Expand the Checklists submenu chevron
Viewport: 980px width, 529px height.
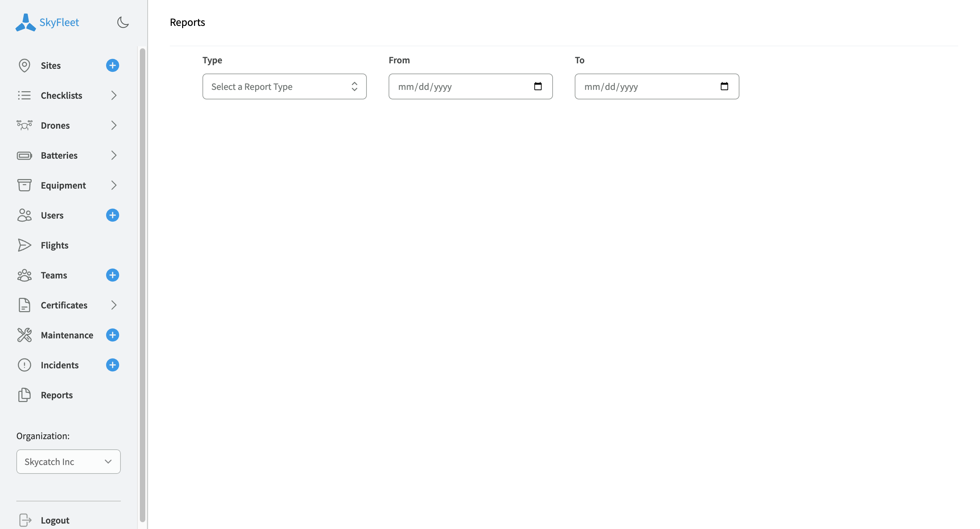113,96
